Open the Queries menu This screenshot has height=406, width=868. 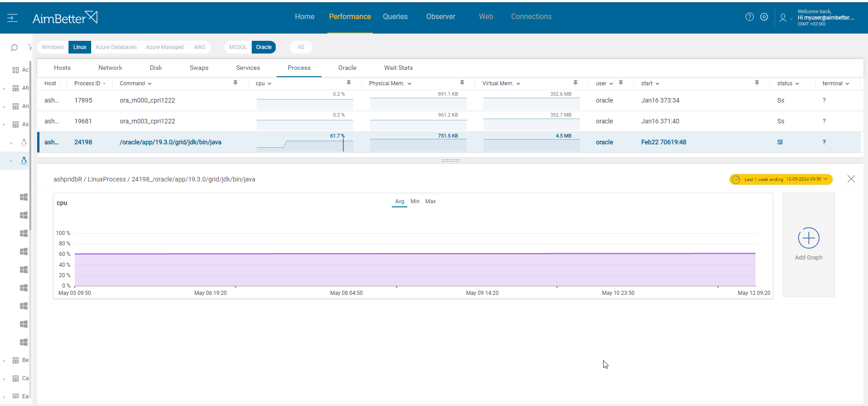(x=395, y=17)
